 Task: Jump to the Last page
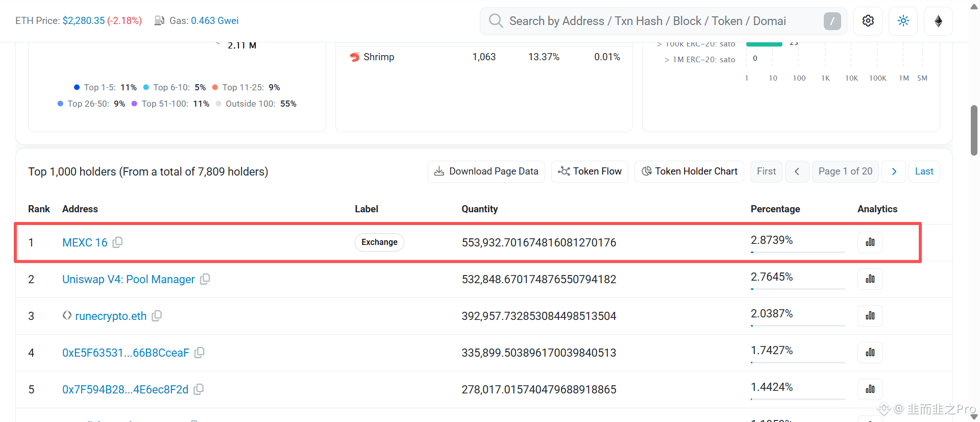coord(924,171)
